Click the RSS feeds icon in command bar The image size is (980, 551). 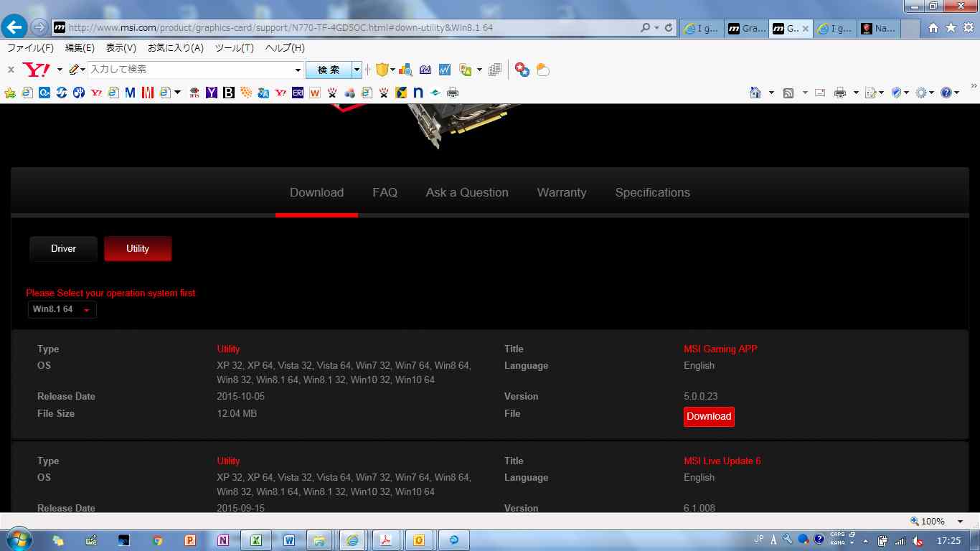788,93
